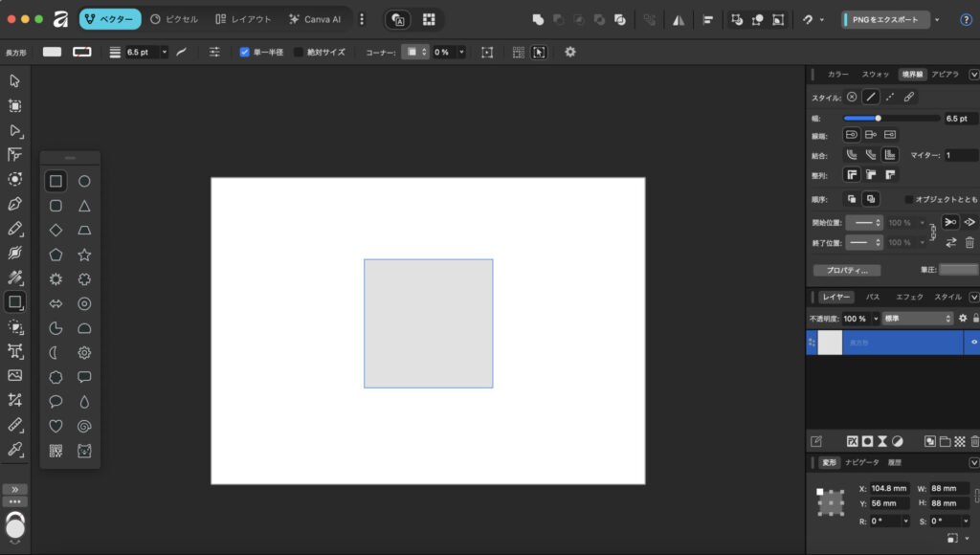
Task: Click the trash icon in stroke panel
Action: point(969,243)
